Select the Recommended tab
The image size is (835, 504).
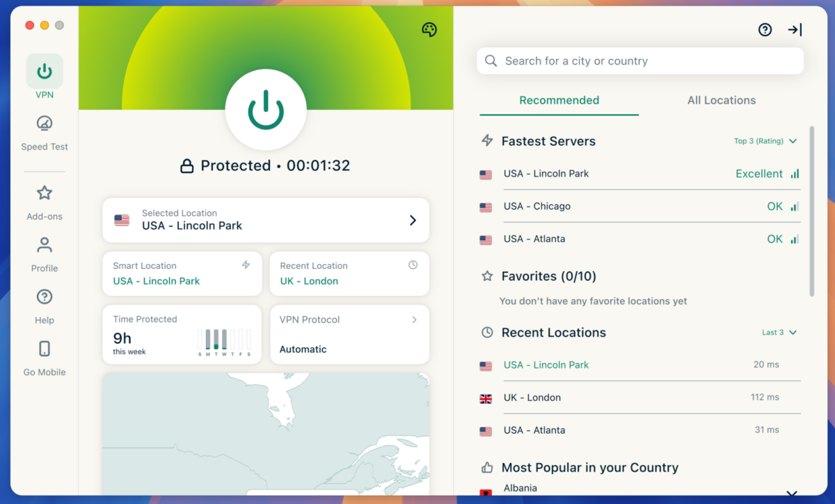559,100
